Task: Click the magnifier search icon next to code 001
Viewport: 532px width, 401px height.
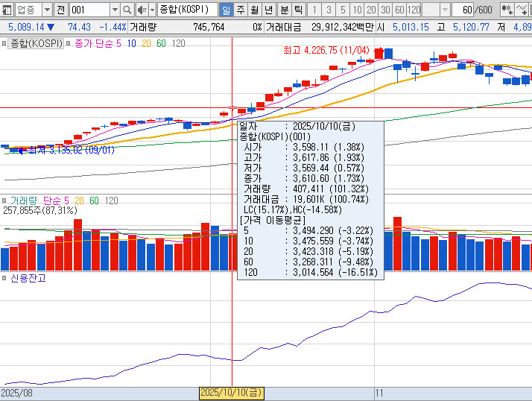Action: 127,10
